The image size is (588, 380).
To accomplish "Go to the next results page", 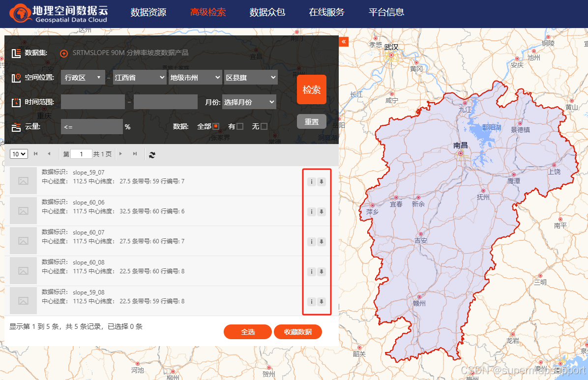I will pos(120,154).
